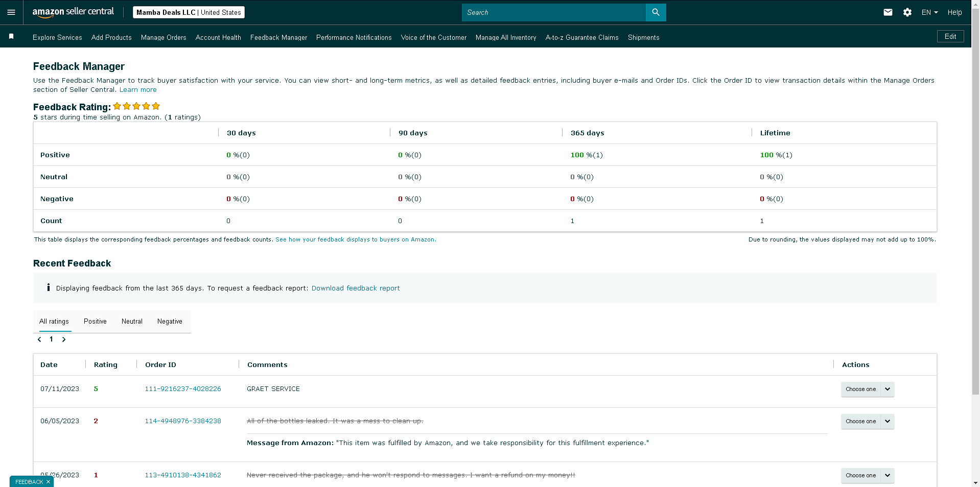
Task: Go to Manage Orders
Action: pos(164,37)
